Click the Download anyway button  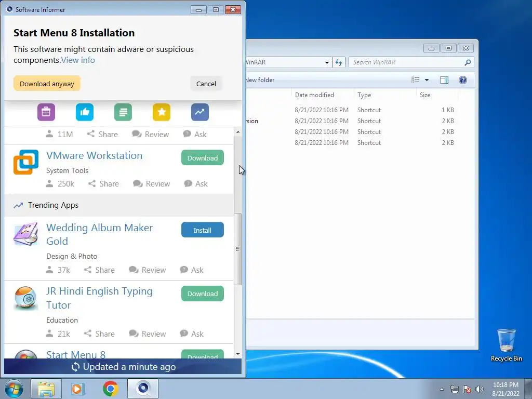coord(47,84)
